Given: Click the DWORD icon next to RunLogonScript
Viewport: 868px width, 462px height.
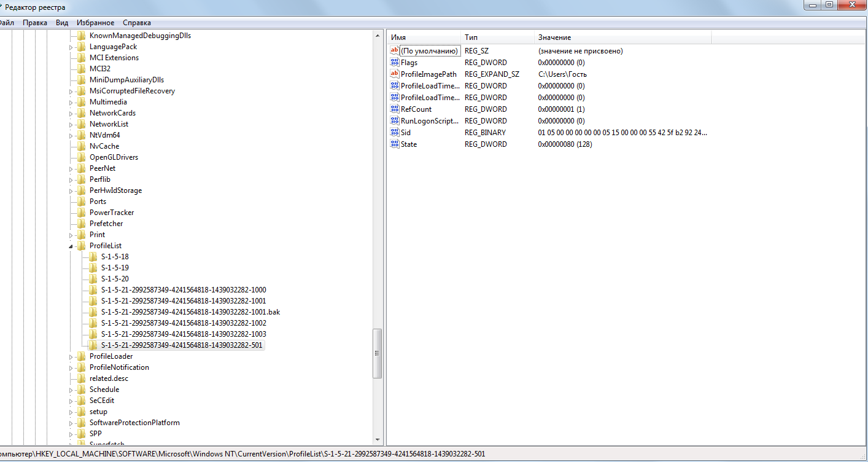Looking at the screenshot, I should [395, 121].
